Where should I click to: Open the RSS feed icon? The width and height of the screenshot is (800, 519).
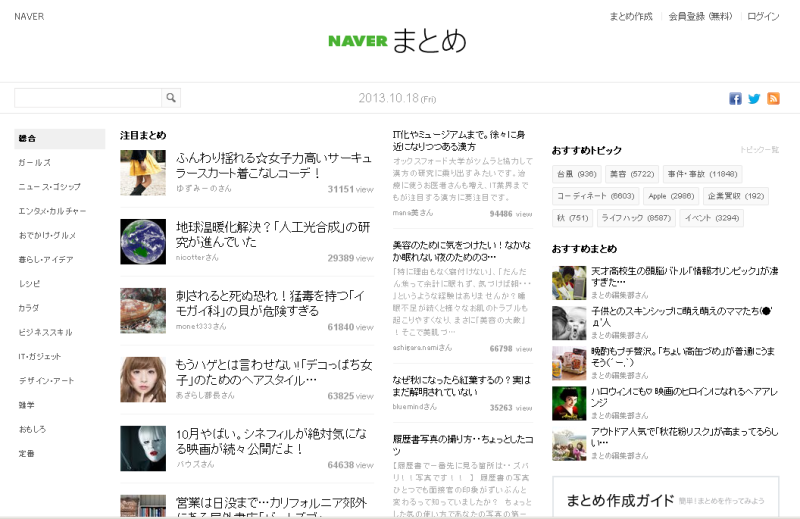[773, 98]
